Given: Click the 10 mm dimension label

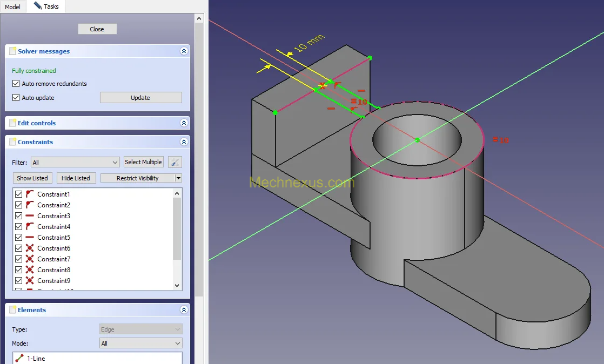Looking at the screenshot, I should pos(310,43).
